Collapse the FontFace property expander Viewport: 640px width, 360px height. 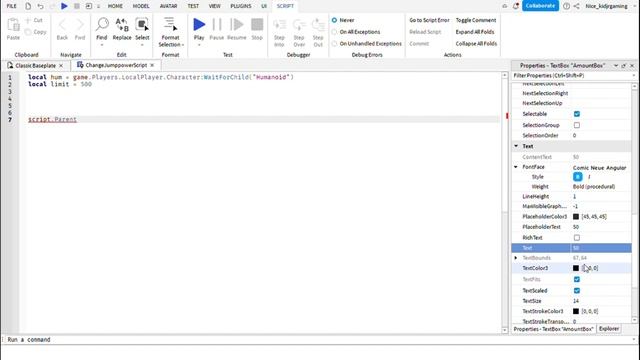pyautogui.click(x=516, y=167)
